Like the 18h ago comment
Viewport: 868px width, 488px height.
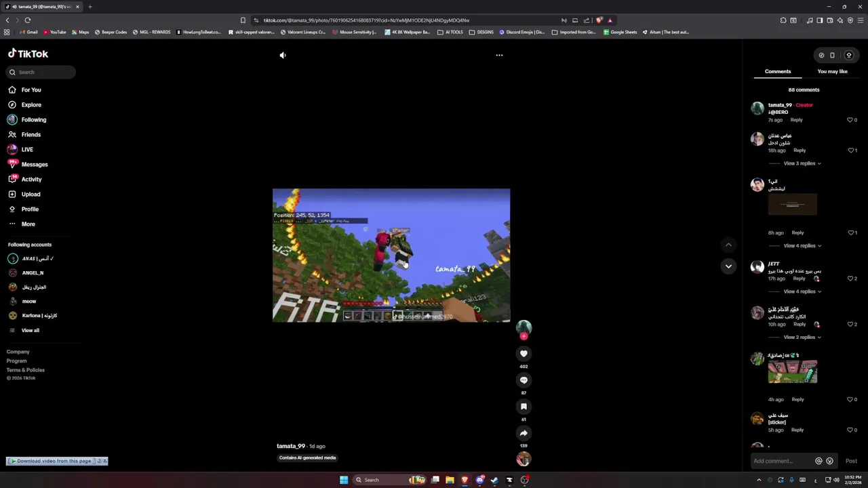850,150
